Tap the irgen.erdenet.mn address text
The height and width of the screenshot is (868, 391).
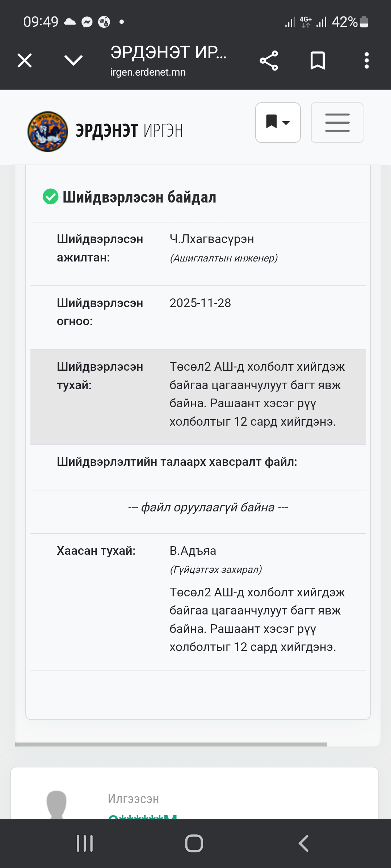[x=148, y=72]
